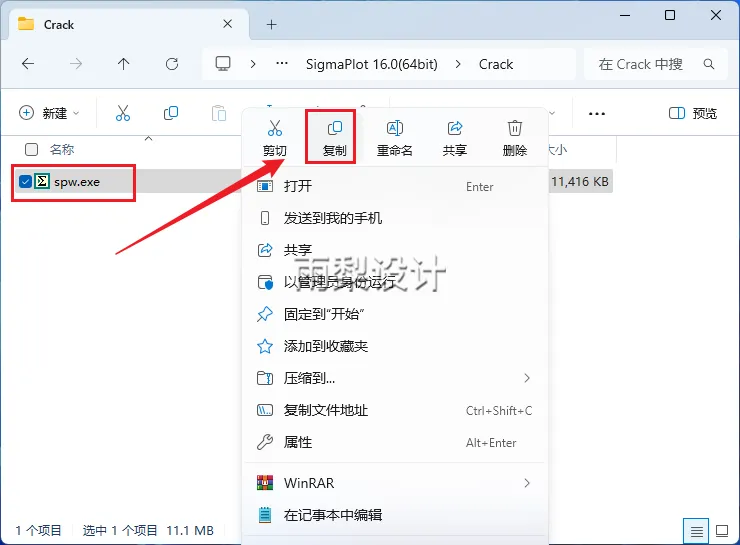The width and height of the screenshot is (740, 545).
Task: Expand the WinRAR submenu
Action: pyautogui.click(x=527, y=483)
